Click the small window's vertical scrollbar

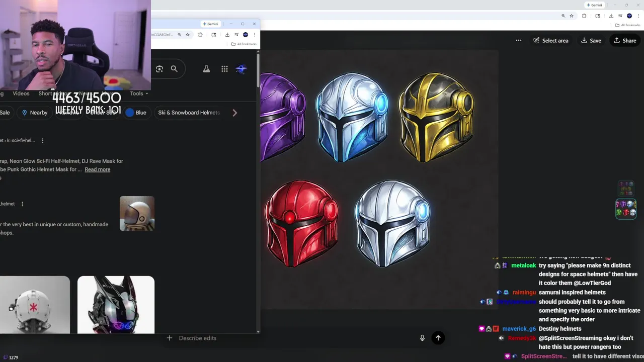(x=259, y=70)
